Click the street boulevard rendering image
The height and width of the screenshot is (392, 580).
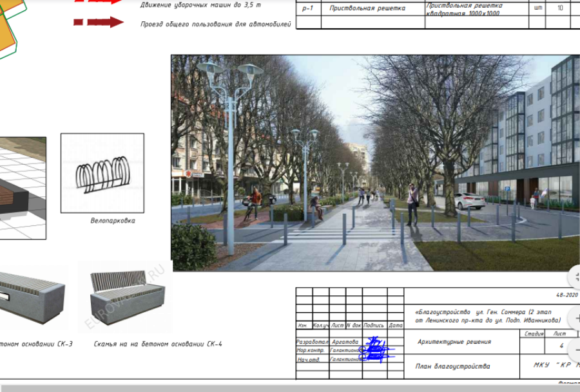click(x=375, y=163)
